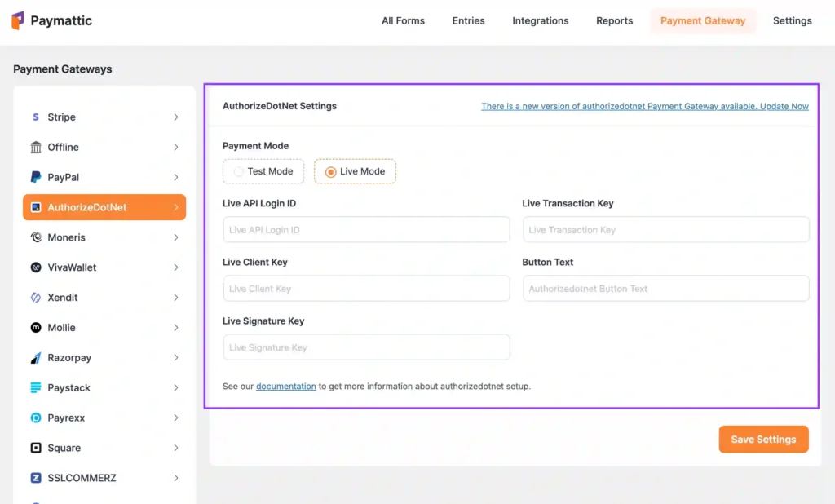Click the Square logo icon
The width and height of the screenshot is (835, 504).
(36, 448)
